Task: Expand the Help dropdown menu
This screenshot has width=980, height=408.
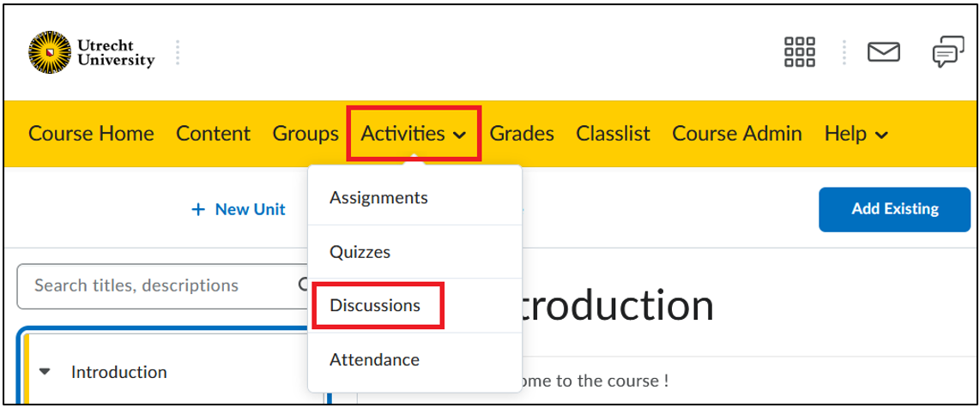Action: point(856,134)
